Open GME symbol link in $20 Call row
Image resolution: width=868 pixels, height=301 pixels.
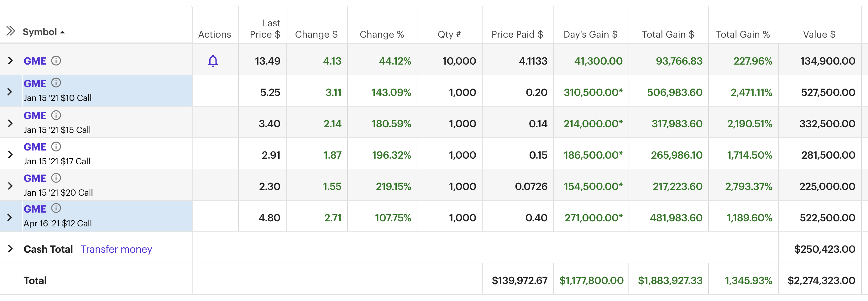(35, 178)
